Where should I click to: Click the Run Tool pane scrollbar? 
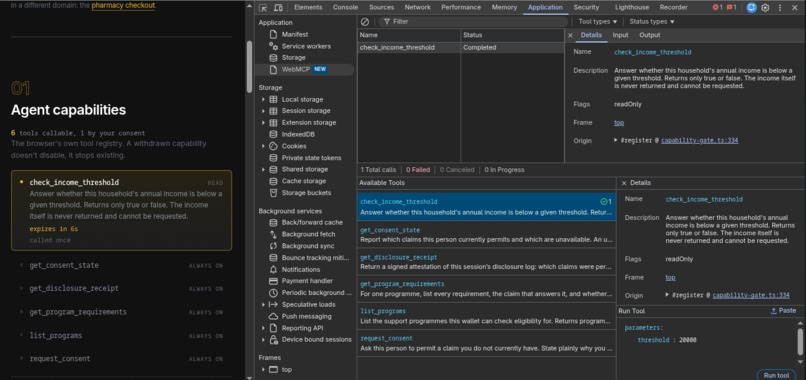(x=800, y=342)
